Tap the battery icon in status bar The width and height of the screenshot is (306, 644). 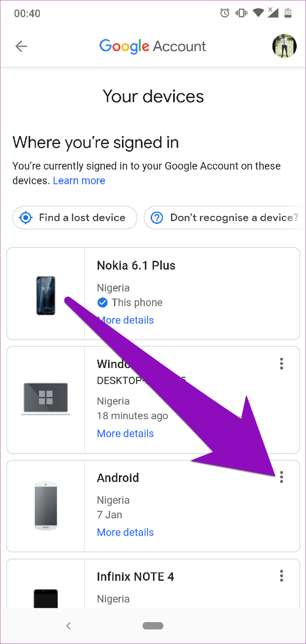pos(288,13)
